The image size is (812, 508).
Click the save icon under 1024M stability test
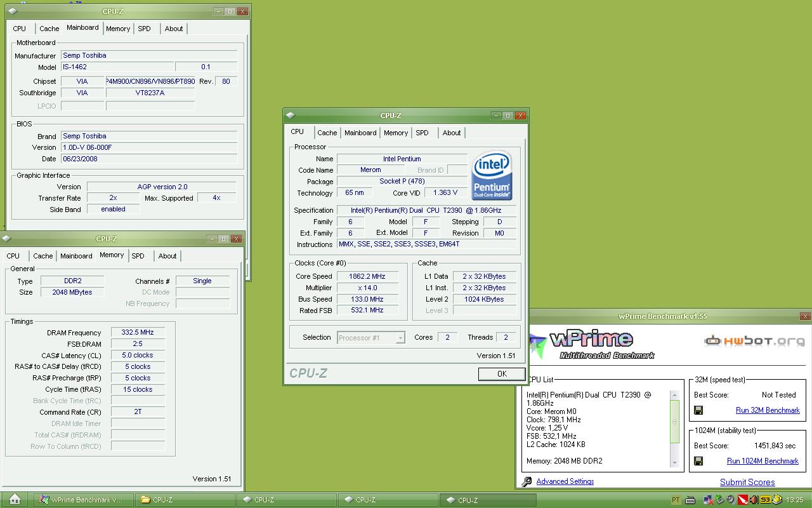[698, 461]
